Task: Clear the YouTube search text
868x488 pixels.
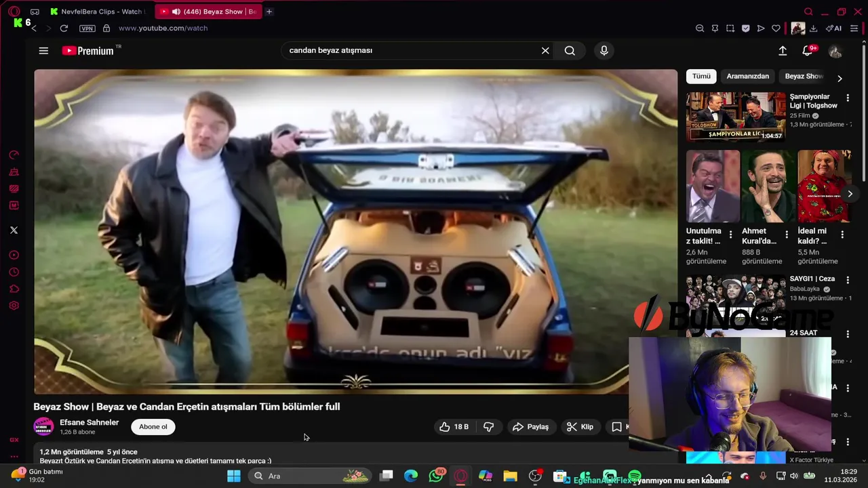Action: pyautogui.click(x=545, y=51)
